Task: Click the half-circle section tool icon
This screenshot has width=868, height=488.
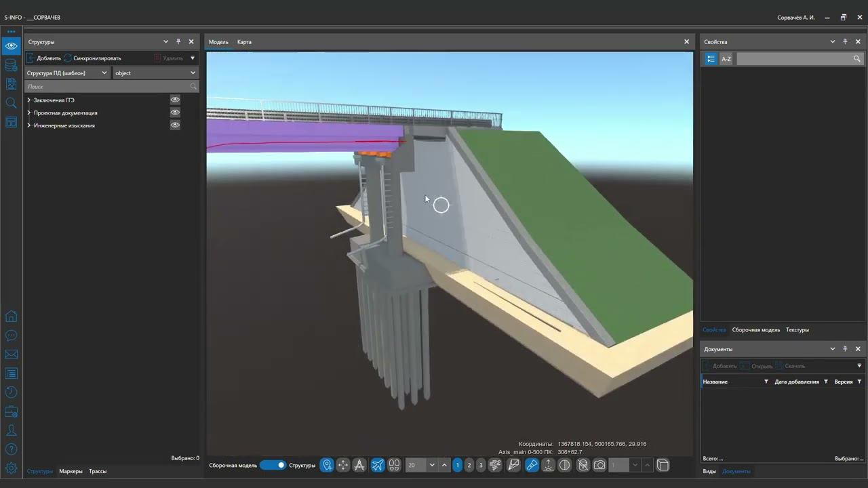Action: click(x=564, y=465)
